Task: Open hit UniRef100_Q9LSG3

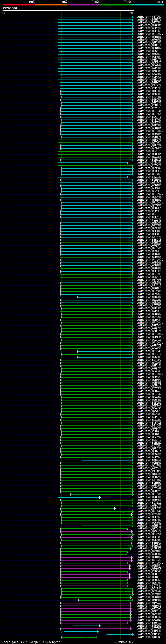Action: pos(149,31)
